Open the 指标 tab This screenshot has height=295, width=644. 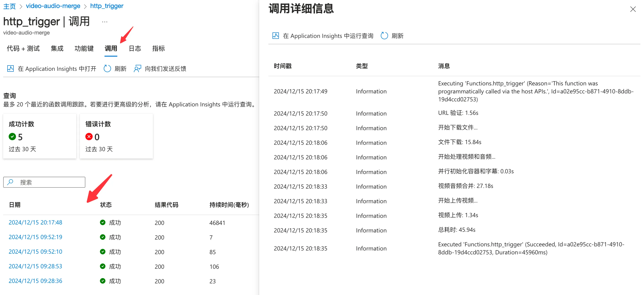(159, 48)
